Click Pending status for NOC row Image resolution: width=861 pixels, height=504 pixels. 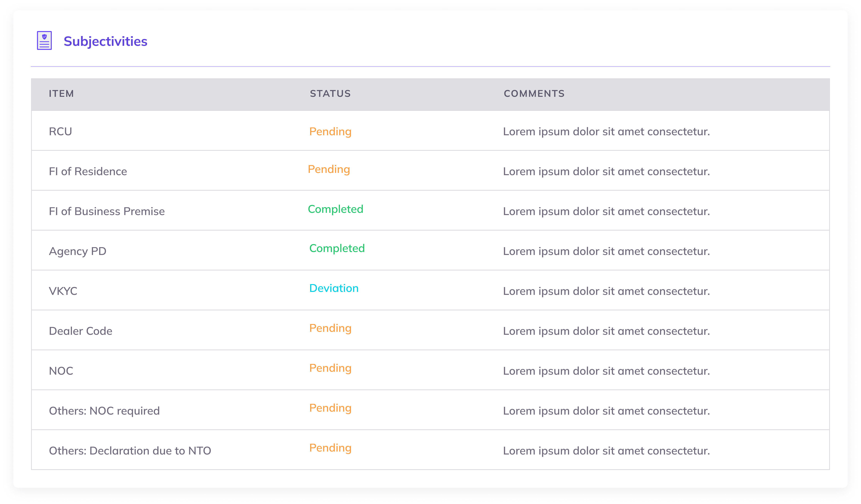click(x=330, y=368)
